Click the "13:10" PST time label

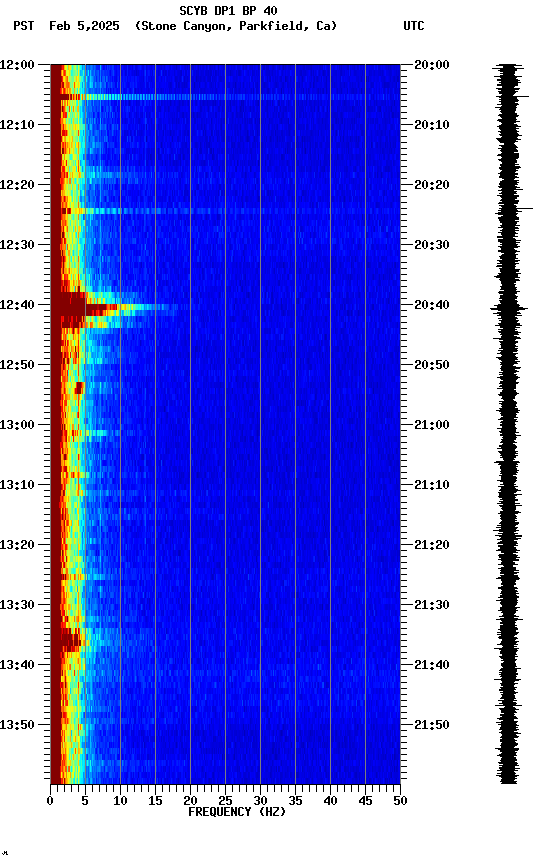[17, 485]
